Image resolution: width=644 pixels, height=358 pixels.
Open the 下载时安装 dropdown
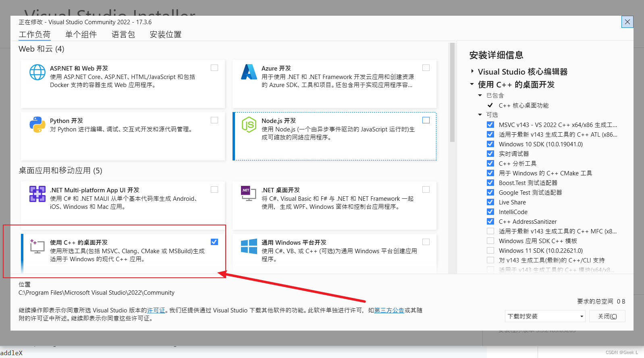[x=545, y=316]
